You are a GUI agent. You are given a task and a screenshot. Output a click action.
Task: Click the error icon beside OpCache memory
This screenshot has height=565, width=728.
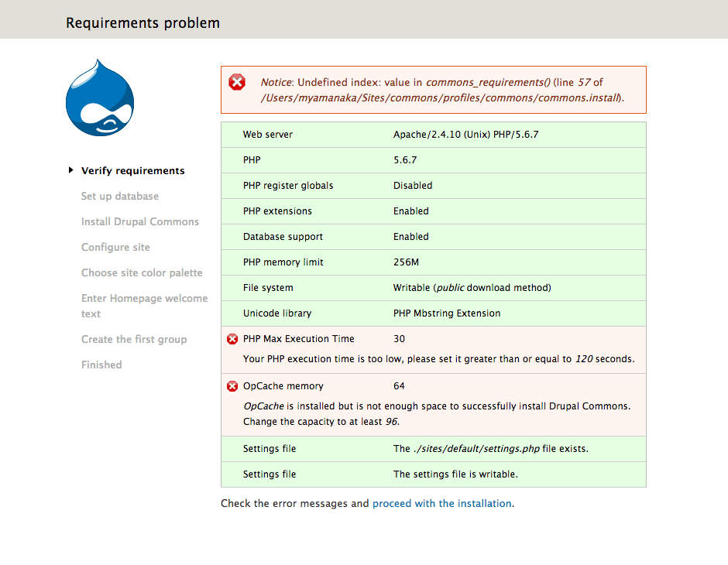(232, 386)
